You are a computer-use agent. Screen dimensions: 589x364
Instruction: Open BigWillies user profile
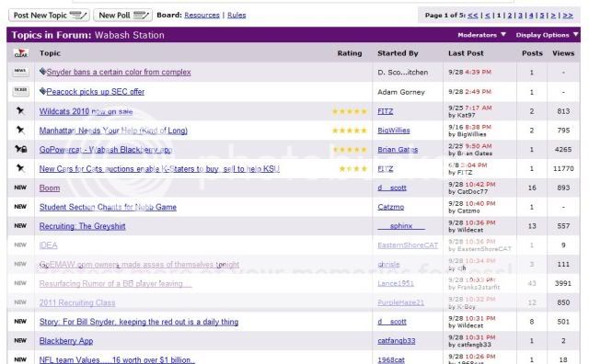click(394, 131)
